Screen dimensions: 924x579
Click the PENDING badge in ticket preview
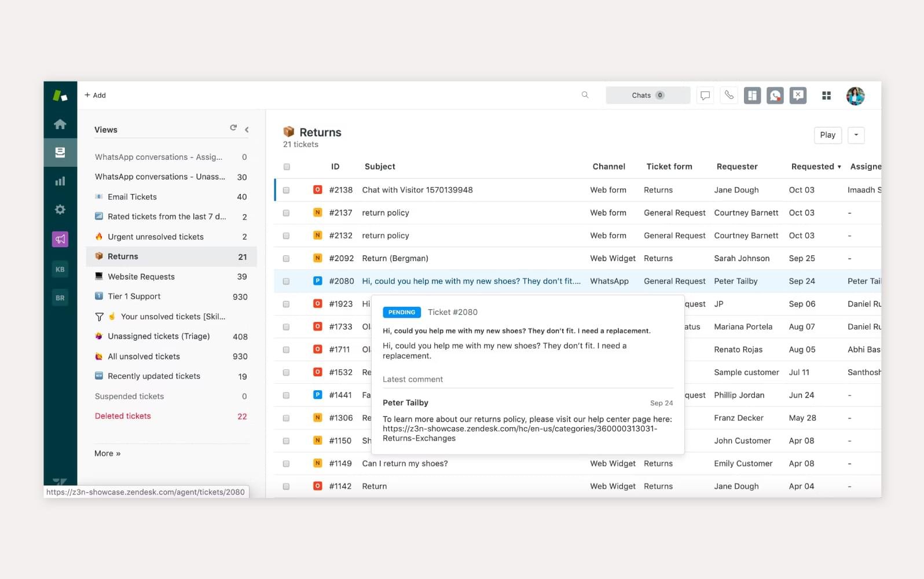pos(402,312)
